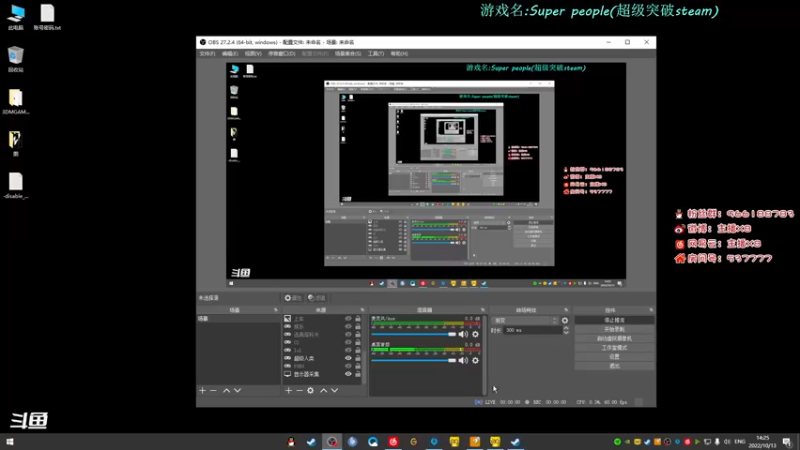Viewport: 800px width, 450px height.
Task: Open the 视图(V) menu
Action: pyautogui.click(x=253, y=54)
